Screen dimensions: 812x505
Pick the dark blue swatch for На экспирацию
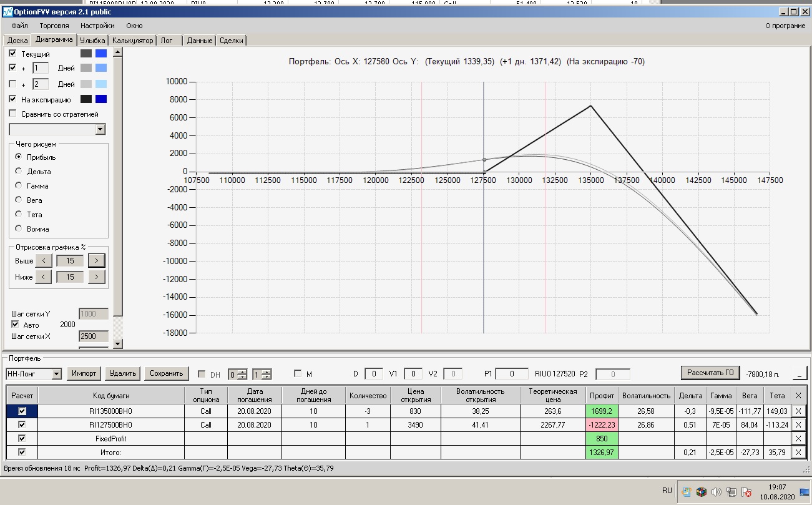[x=101, y=99]
